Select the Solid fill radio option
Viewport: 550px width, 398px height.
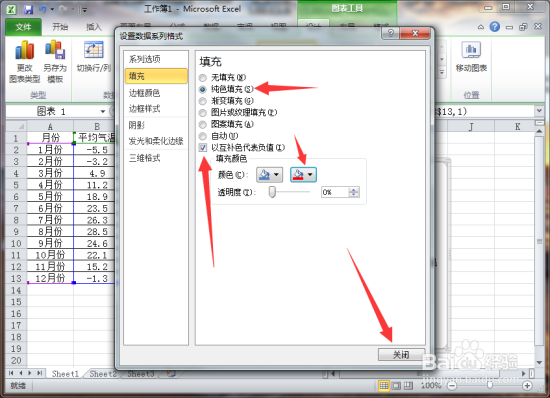point(203,89)
